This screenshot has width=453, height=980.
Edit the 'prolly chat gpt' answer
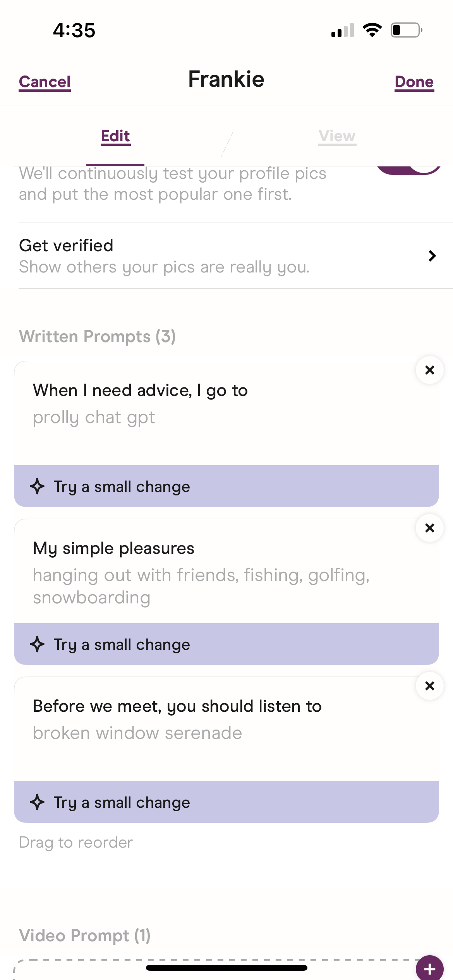coord(94,418)
